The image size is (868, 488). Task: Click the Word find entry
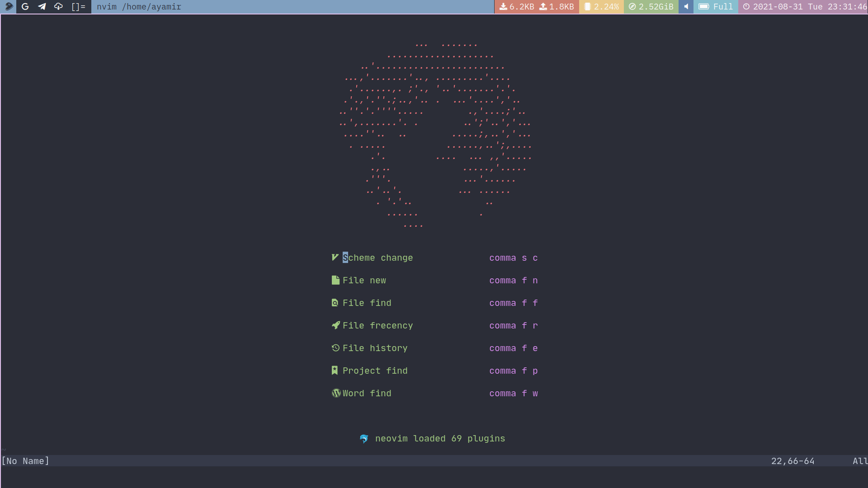coord(367,394)
